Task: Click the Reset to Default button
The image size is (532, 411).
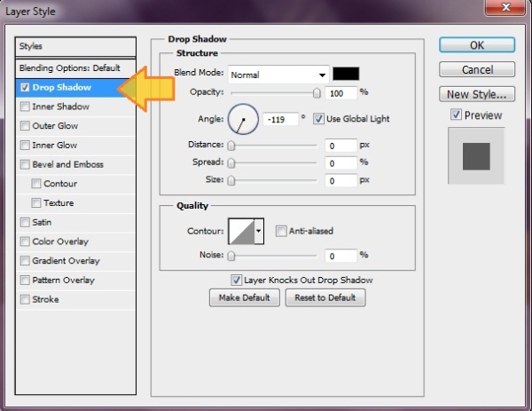Action: tap(325, 298)
